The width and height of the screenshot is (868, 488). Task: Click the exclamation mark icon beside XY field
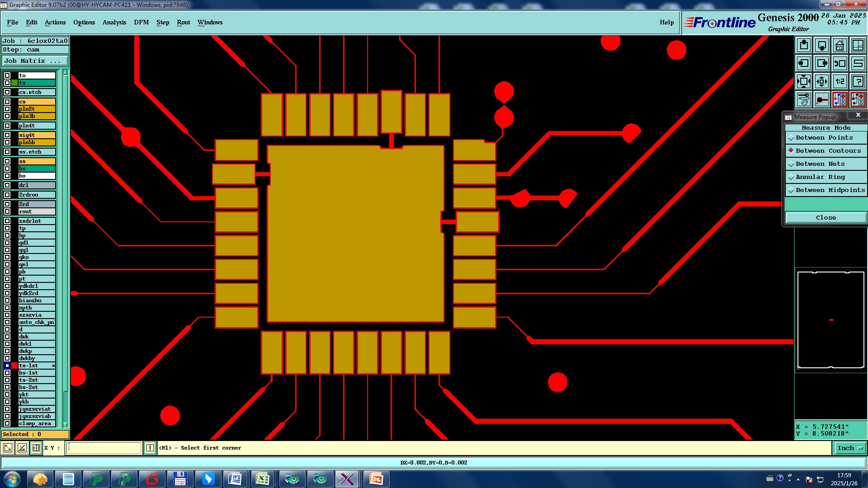click(x=150, y=448)
